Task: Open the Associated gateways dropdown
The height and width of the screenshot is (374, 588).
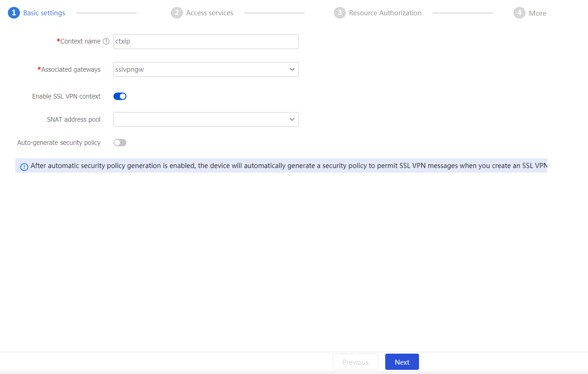Action: click(x=206, y=69)
